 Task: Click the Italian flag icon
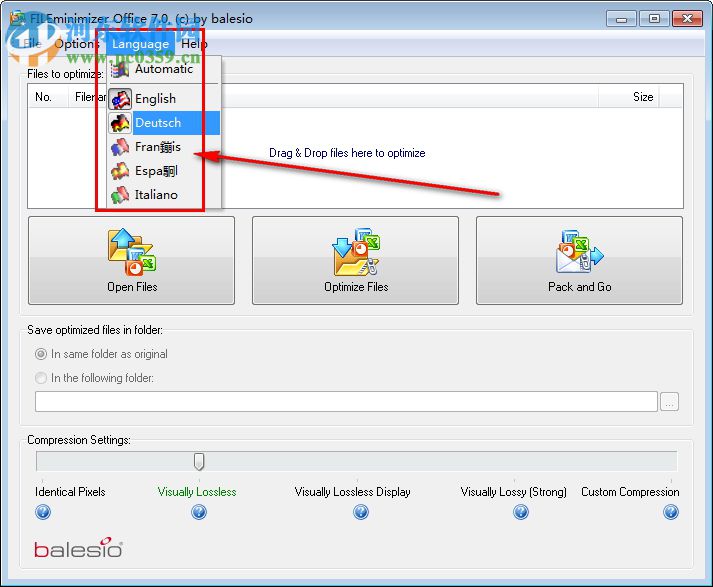pos(121,195)
